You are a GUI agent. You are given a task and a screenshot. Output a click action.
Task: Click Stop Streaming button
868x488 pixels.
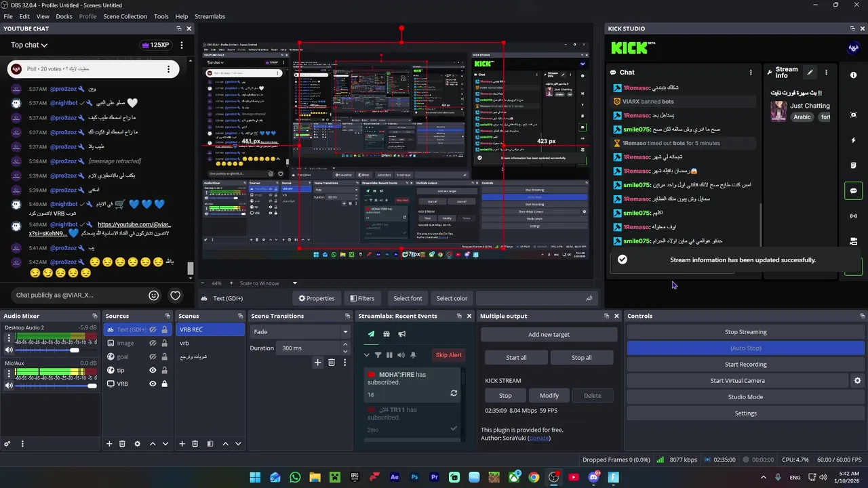(x=745, y=332)
